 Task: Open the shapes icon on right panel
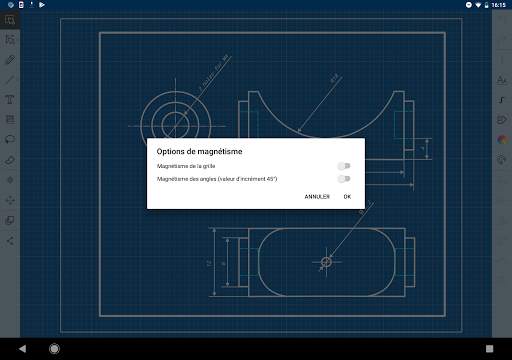(502, 120)
